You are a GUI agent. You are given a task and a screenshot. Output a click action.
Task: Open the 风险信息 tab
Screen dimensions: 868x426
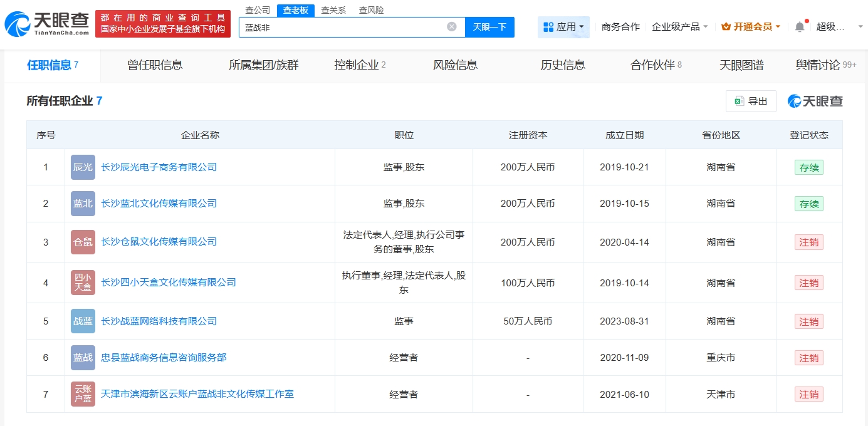click(455, 65)
